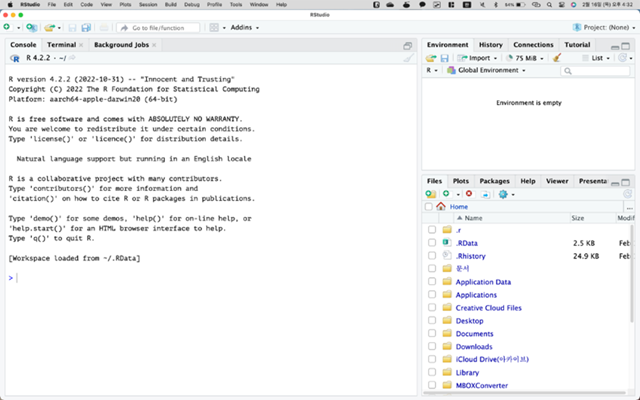Open the Global Environment dropdown
Viewport: 640px width, 400px height.
pos(487,70)
